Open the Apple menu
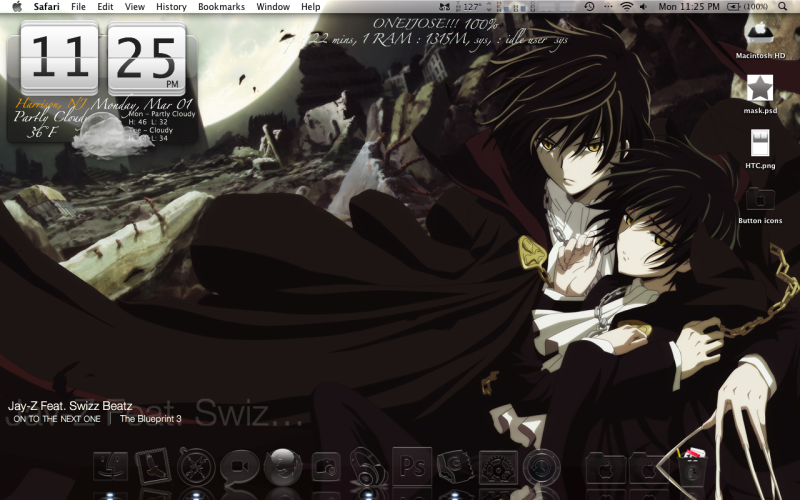This screenshot has width=800, height=500. point(17,7)
